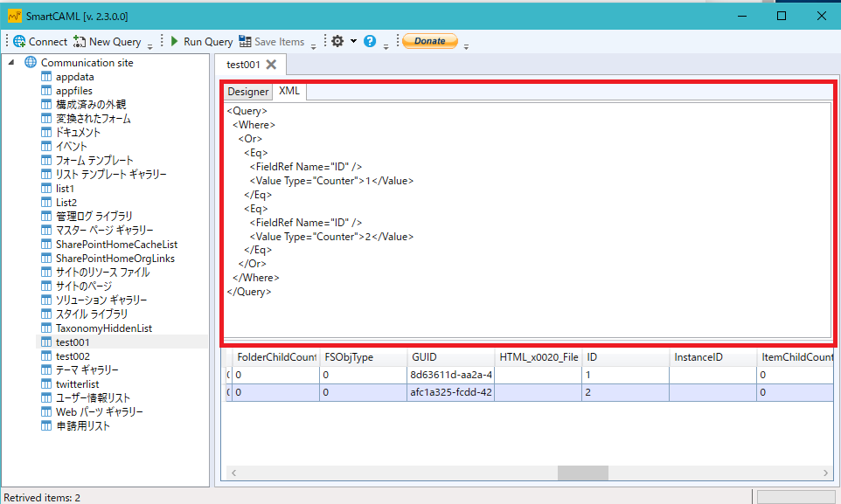Select the XML tab
841x504 pixels.
click(x=289, y=91)
